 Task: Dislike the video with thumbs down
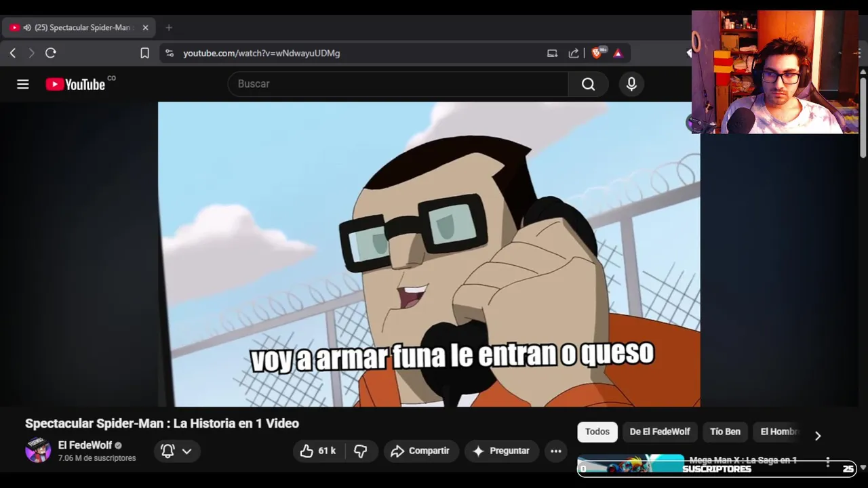(361, 451)
